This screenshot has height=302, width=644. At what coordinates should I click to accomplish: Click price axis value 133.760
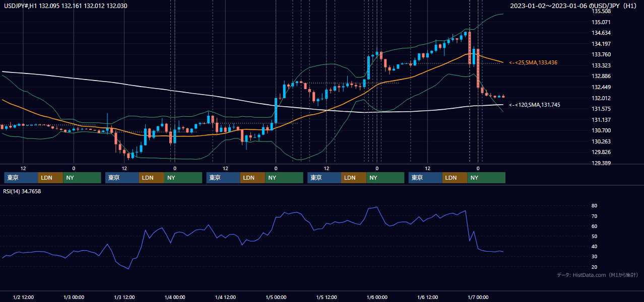coord(601,55)
